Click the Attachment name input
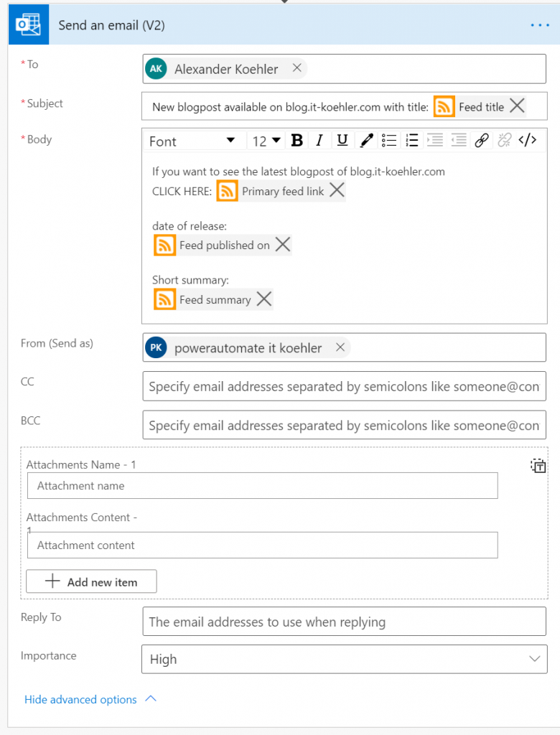The height and width of the screenshot is (735, 560). point(263,486)
